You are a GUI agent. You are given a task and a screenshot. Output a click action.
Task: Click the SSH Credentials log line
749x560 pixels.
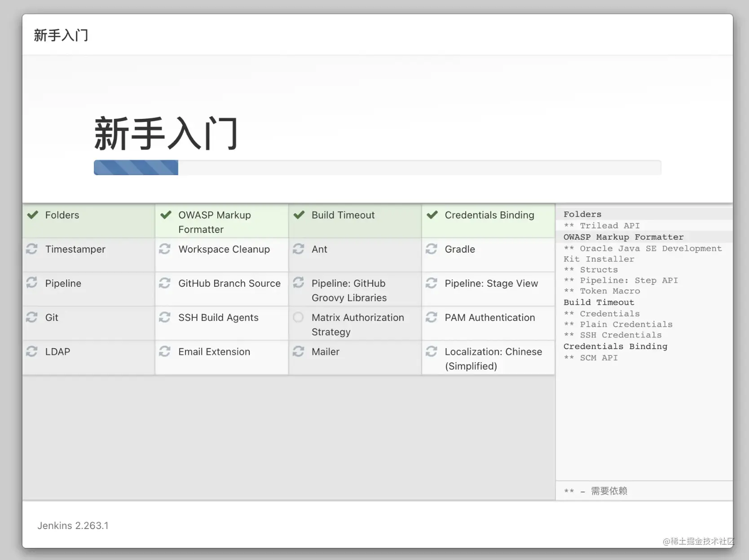tap(613, 335)
